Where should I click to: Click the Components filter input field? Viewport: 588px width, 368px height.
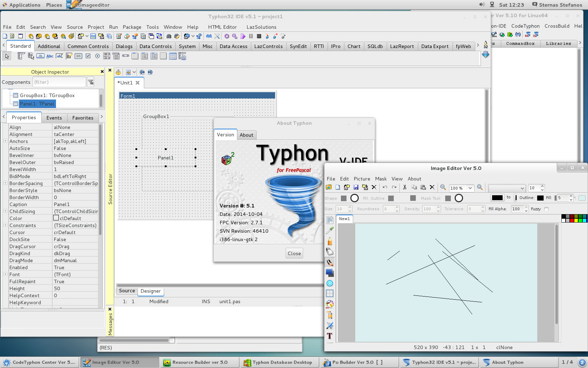[x=59, y=82]
